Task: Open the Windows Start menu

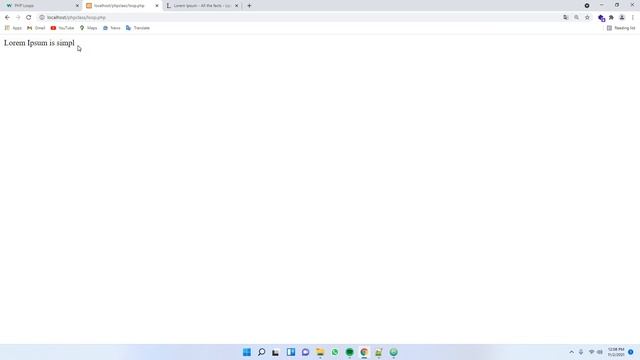Action: 247,352
